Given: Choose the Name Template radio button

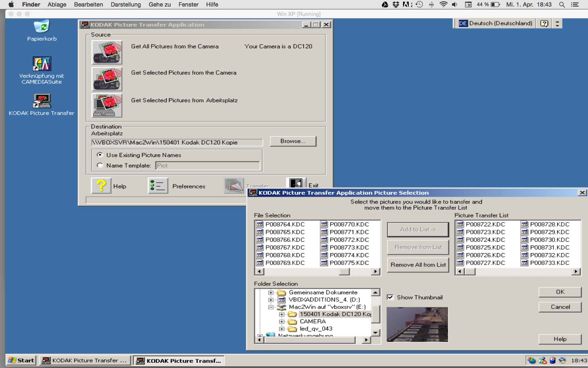Looking at the screenshot, I should click(x=100, y=165).
